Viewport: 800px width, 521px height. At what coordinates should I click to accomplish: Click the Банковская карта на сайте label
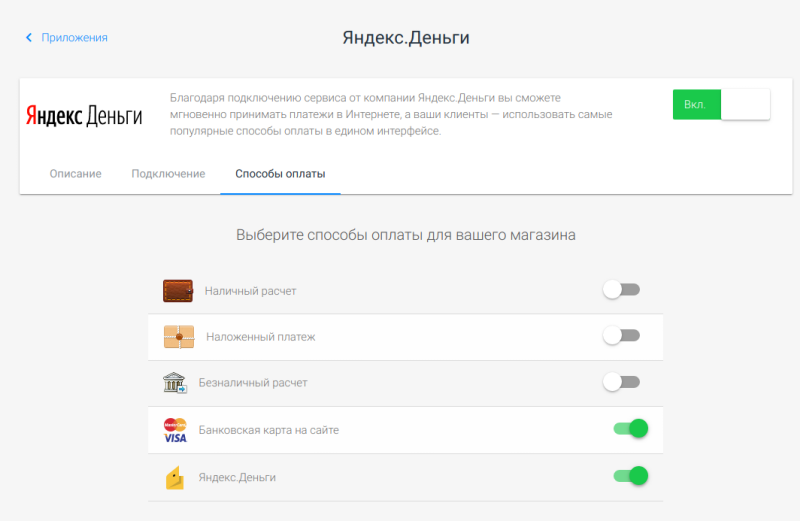point(269,430)
